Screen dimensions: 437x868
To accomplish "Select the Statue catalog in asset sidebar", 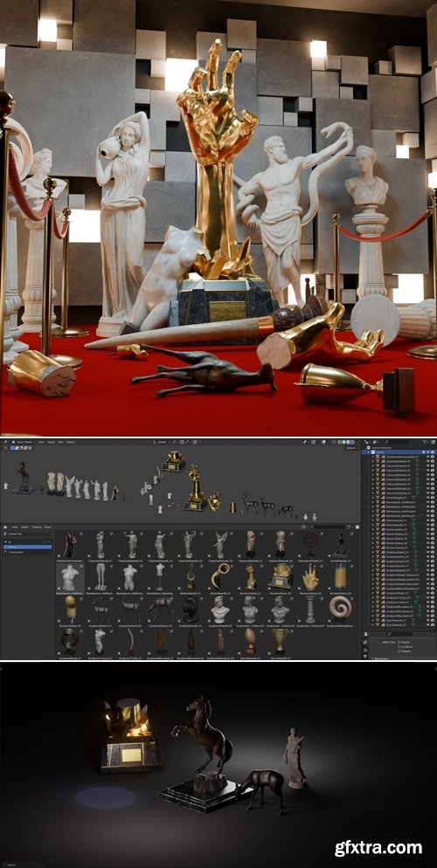I will coord(28,547).
